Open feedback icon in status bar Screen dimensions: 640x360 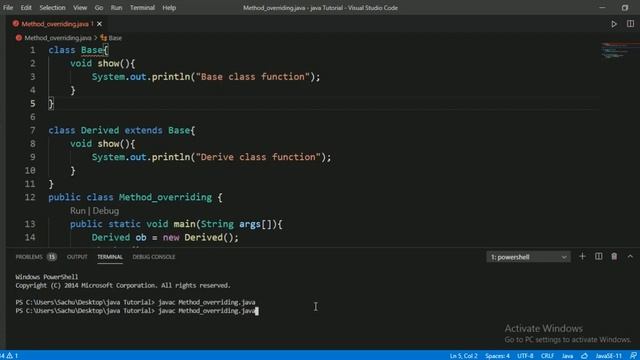633,356
